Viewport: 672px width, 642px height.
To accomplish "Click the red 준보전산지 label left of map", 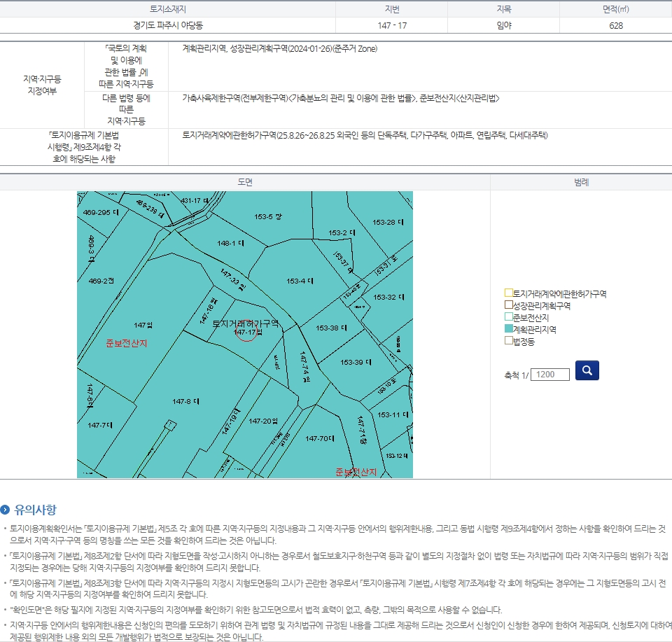I will (127, 343).
